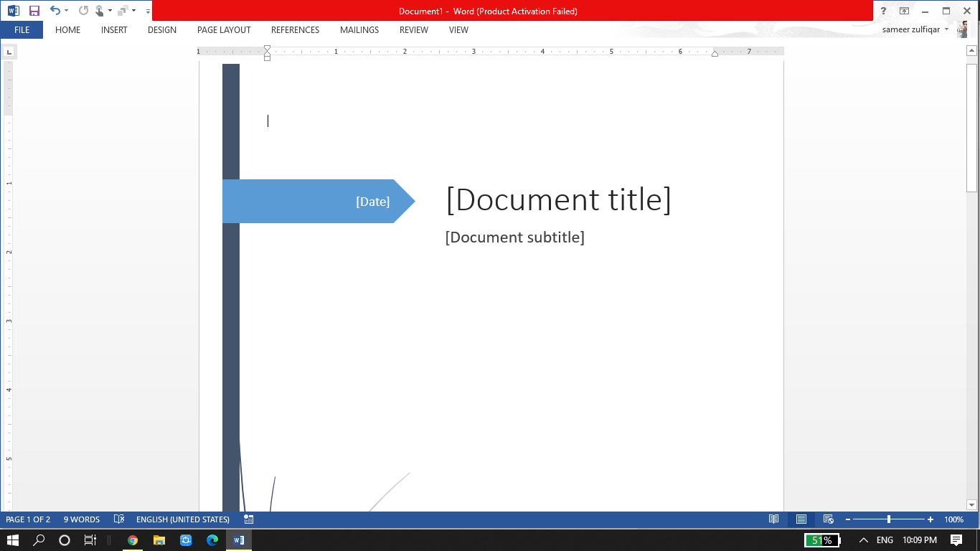
Task: Switch to Print Layout view
Action: [x=801, y=519]
